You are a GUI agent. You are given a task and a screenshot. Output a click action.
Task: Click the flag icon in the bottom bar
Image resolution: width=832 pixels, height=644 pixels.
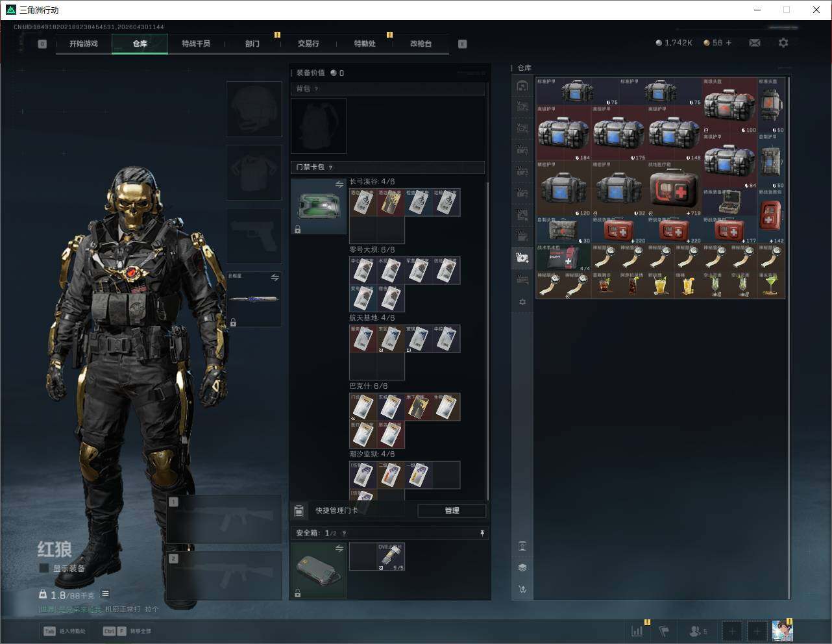point(664,631)
